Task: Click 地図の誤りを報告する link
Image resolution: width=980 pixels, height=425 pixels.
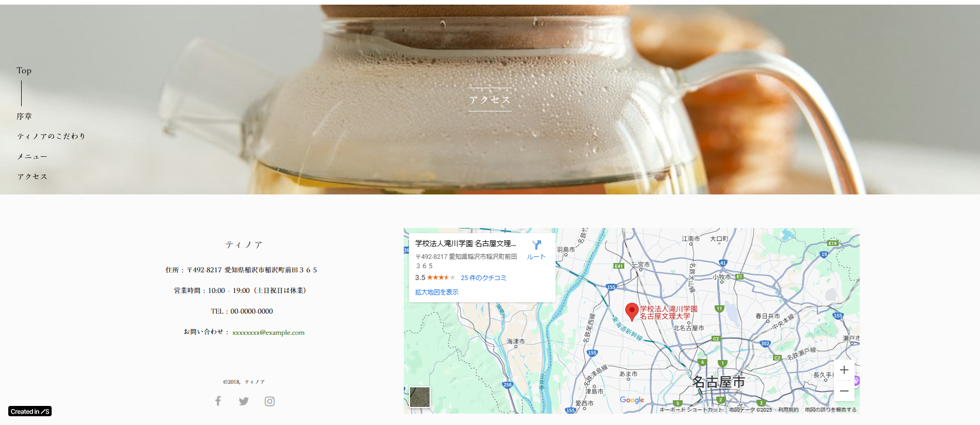Action: [x=830, y=410]
